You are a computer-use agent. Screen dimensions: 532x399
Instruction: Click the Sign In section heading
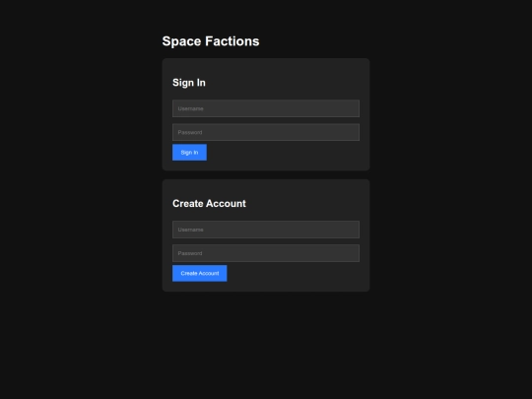[189, 83]
